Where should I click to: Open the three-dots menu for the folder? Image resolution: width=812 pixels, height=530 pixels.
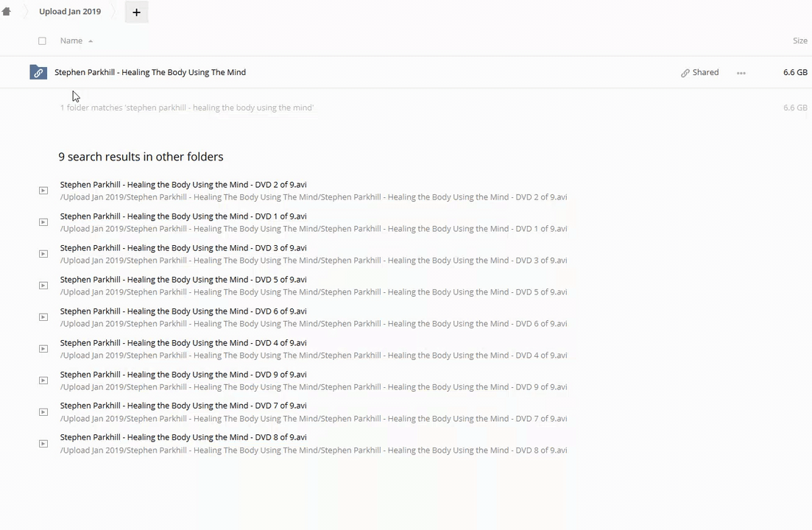[x=741, y=73]
